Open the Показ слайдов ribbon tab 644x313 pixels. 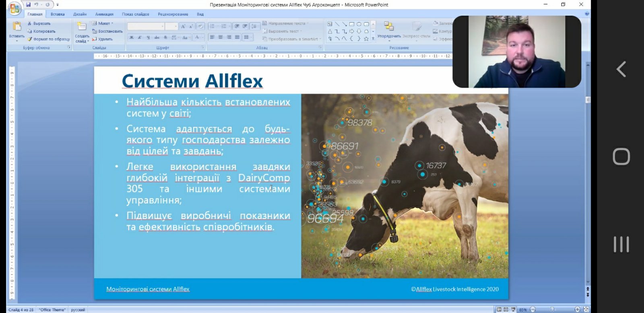(136, 14)
